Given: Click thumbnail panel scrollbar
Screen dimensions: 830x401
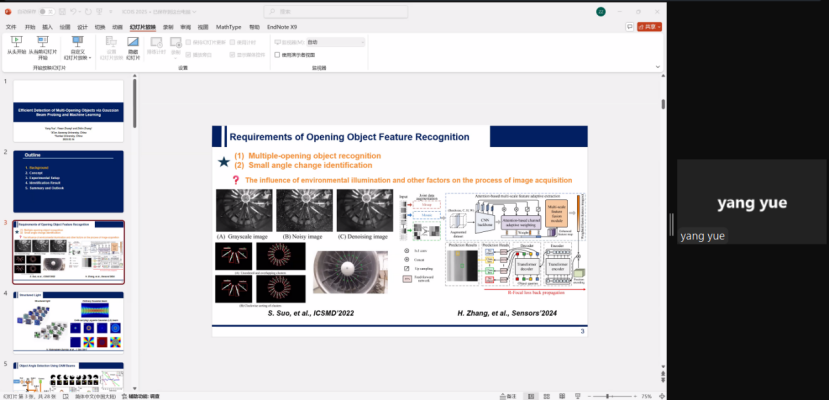Looking at the screenshot, I should [x=134, y=103].
